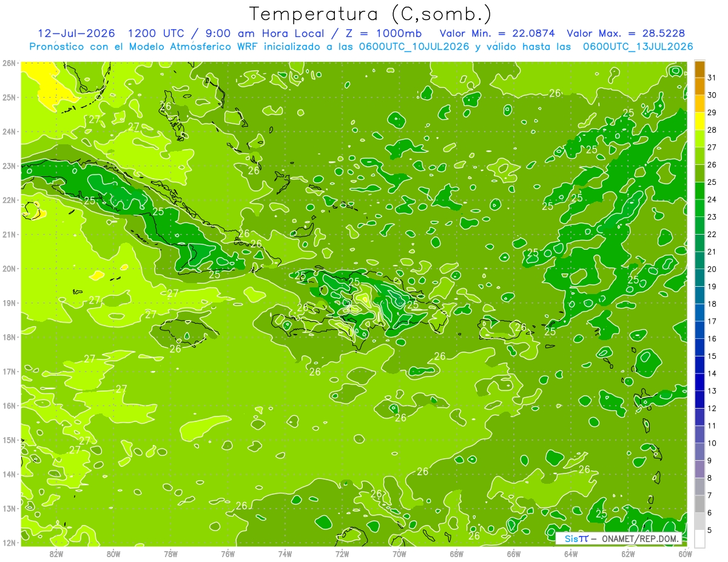Click the '24N' latitude axis label
Viewport: 728px width, 562px height.
[8, 132]
